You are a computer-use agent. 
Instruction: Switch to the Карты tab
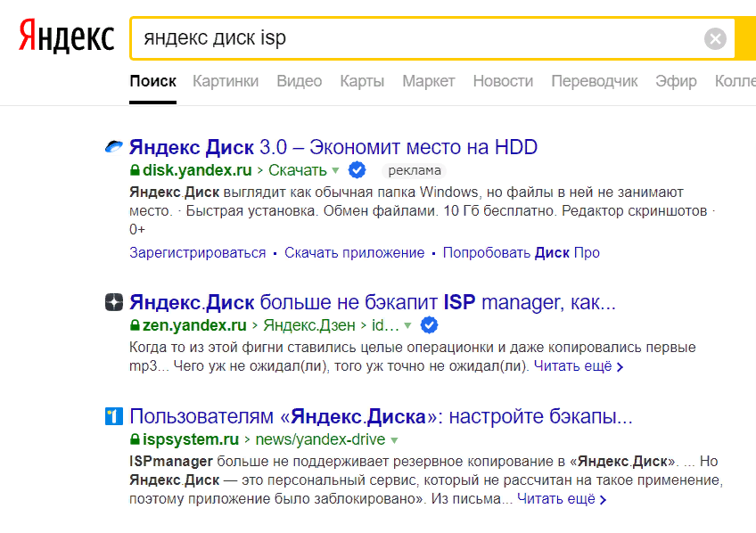[362, 81]
